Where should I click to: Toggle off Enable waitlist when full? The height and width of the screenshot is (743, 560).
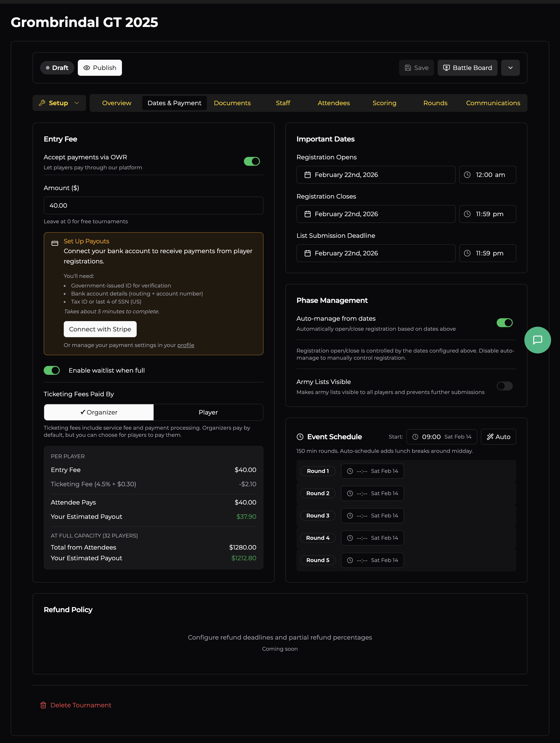click(x=51, y=370)
